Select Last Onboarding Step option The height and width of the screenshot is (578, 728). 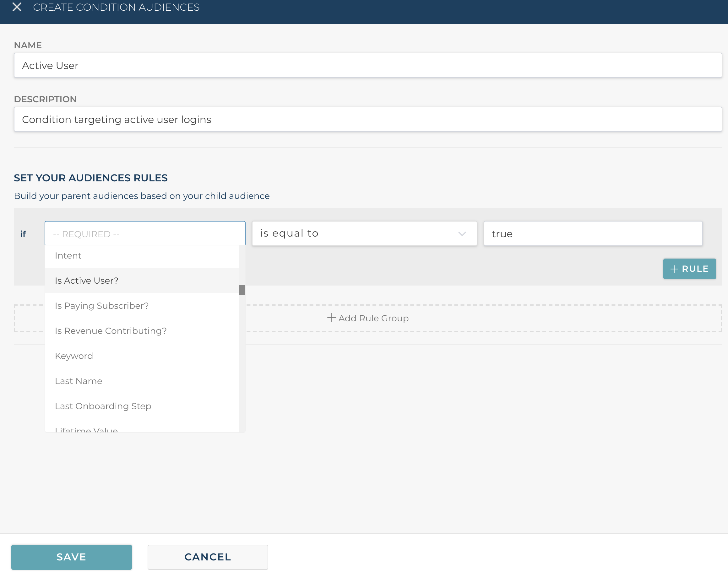point(103,406)
